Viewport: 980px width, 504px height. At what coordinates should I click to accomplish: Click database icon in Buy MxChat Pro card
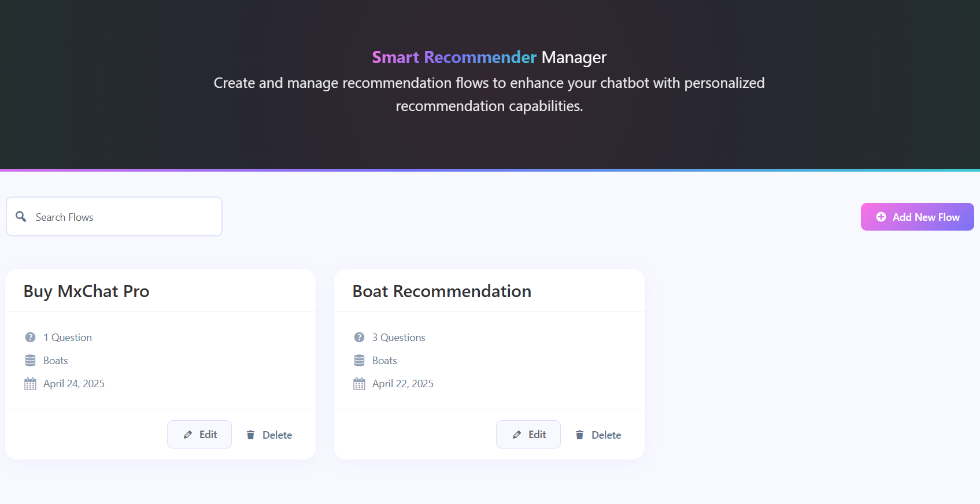pos(30,360)
